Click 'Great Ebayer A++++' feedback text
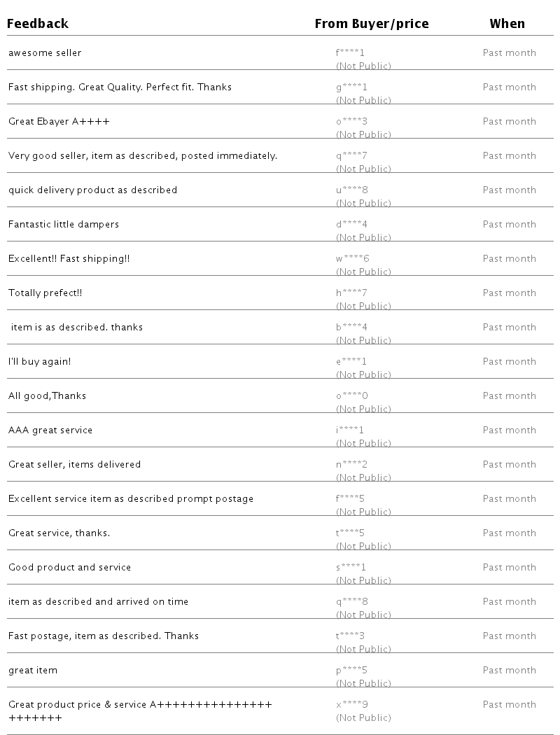 click(59, 122)
